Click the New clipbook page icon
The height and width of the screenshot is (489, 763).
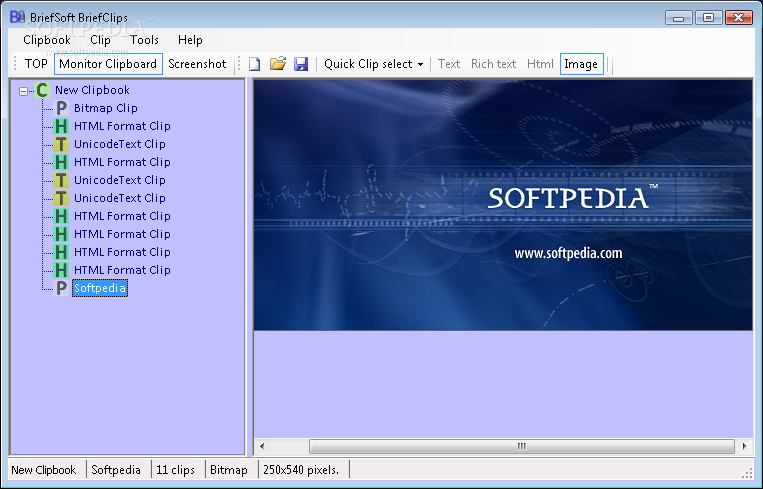[x=254, y=64]
